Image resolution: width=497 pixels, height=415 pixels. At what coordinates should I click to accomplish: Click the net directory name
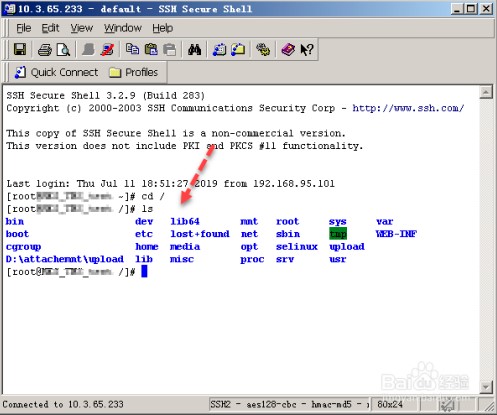point(249,234)
